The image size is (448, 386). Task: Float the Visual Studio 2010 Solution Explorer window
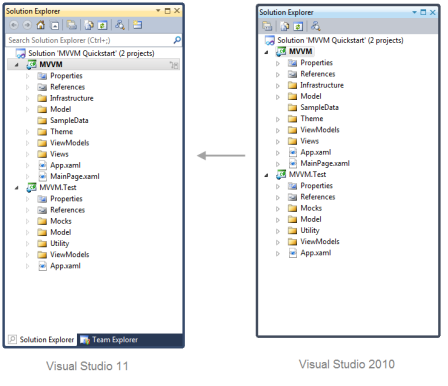[423, 12]
